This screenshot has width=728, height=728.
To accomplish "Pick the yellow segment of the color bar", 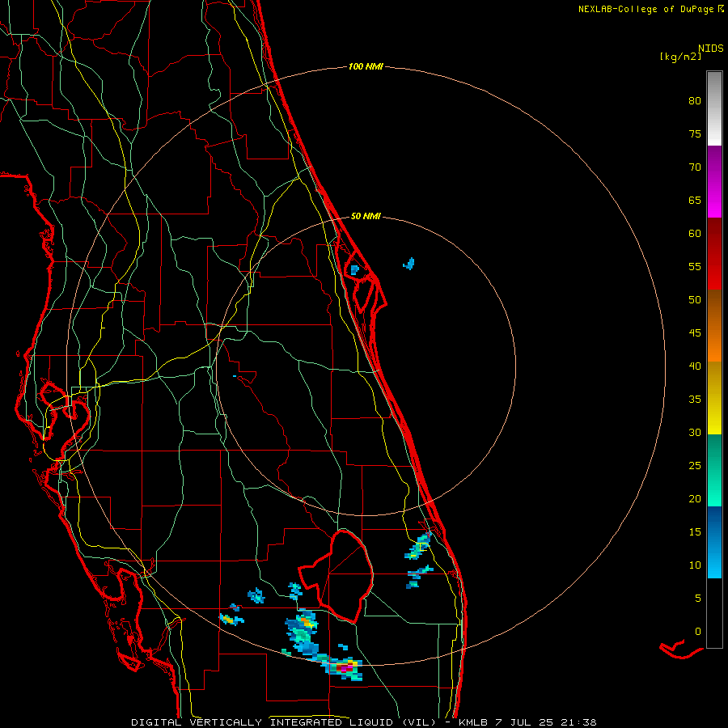I will click(x=714, y=398).
